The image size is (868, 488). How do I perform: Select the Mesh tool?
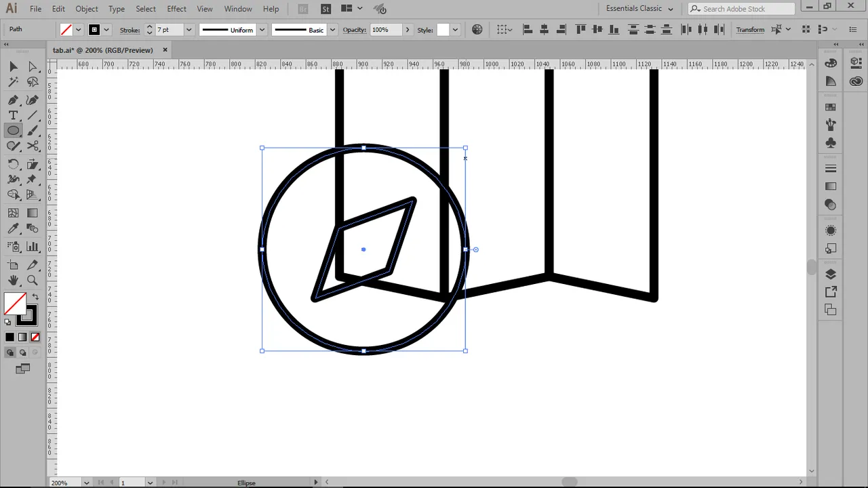[x=13, y=213]
